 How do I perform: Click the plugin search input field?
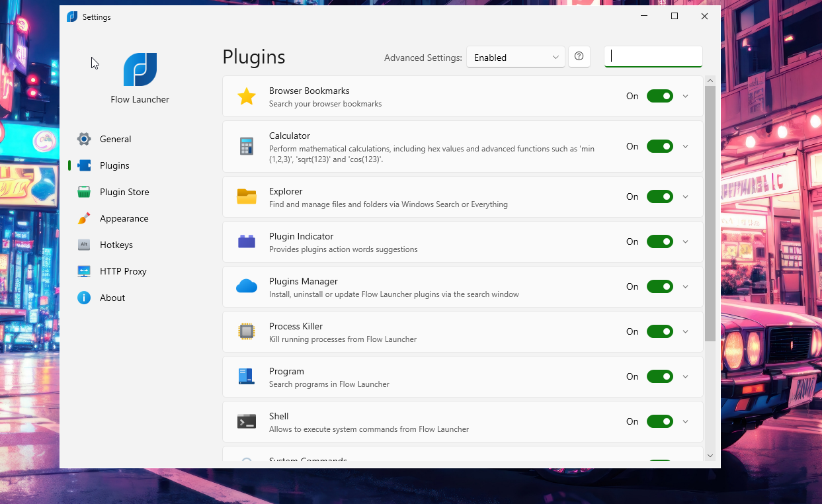pyautogui.click(x=653, y=57)
